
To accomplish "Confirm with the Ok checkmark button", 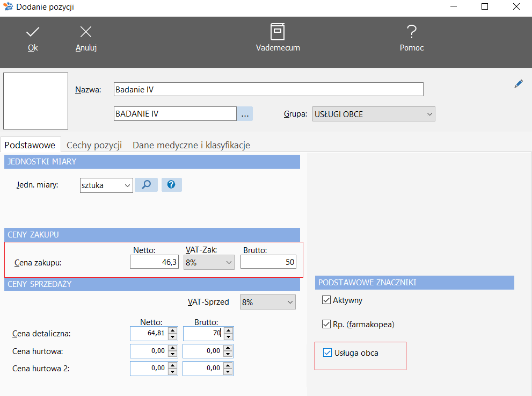I will click(x=33, y=39).
